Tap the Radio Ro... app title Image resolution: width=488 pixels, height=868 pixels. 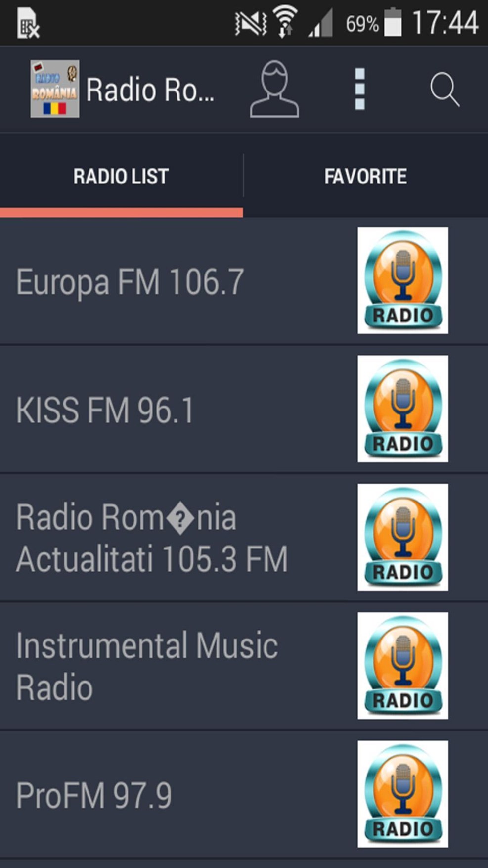coord(150,90)
